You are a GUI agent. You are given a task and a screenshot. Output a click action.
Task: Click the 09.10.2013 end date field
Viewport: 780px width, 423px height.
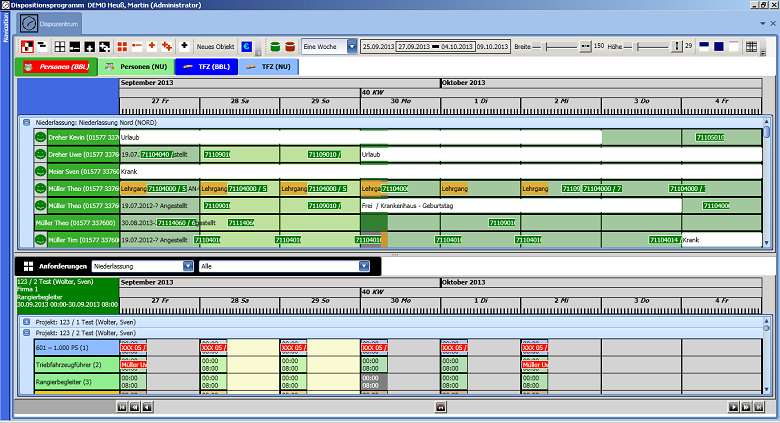click(492, 47)
